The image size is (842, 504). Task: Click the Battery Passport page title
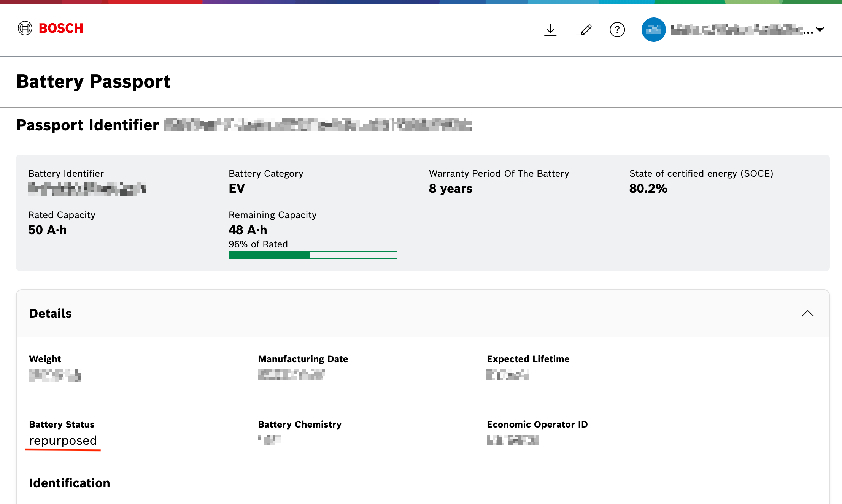[x=94, y=81]
